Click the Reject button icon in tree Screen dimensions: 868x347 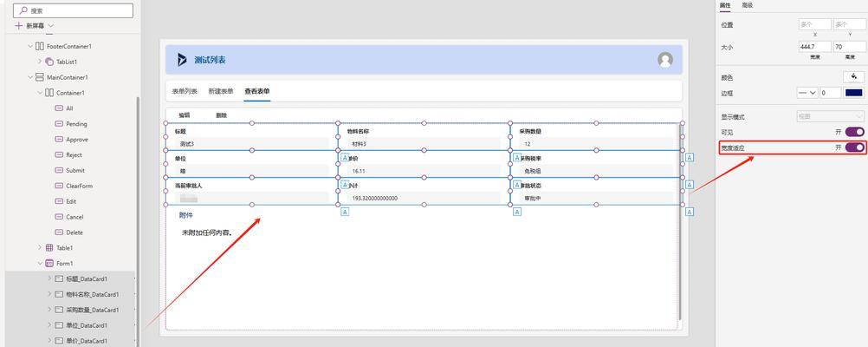(x=59, y=154)
